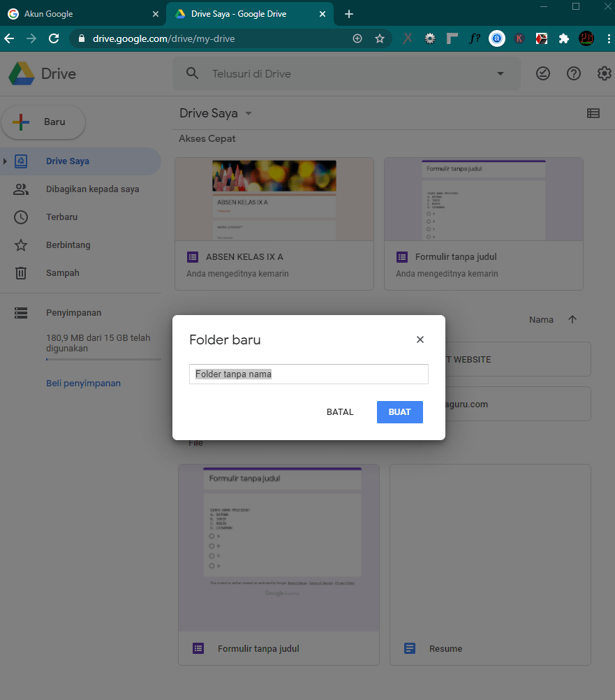This screenshot has height=700, width=615.
Task: Click the Nama sort label
Action: [541, 320]
